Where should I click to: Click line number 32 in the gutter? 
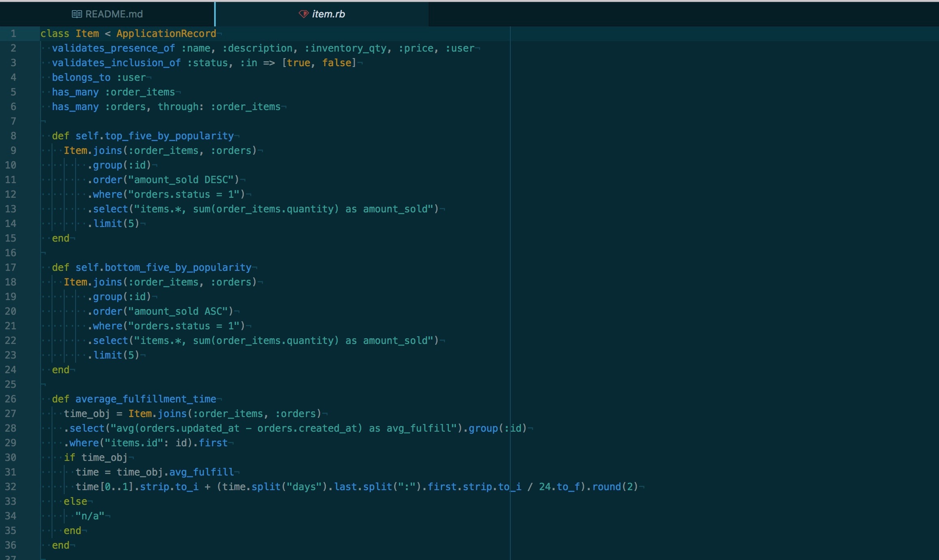point(11,487)
